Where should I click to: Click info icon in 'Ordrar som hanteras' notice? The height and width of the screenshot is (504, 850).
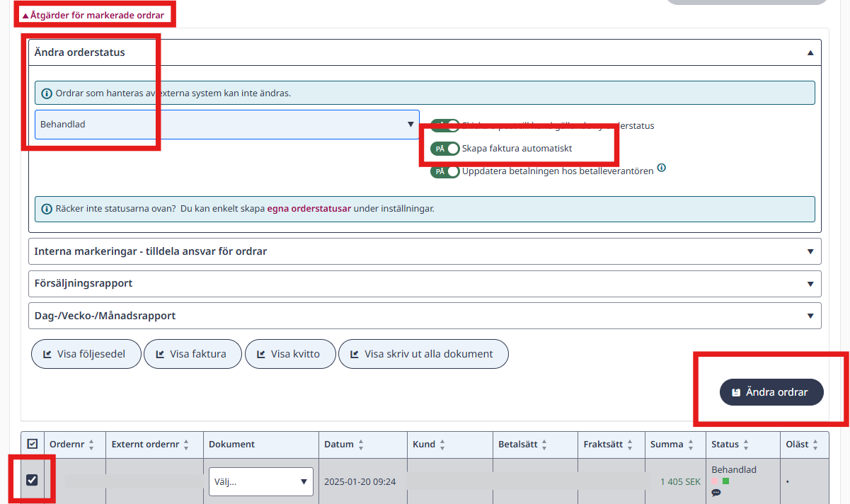tap(47, 93)
